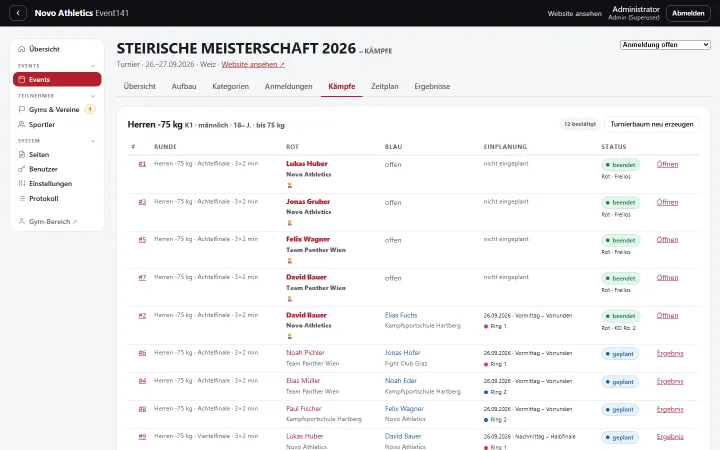The width and height of the screenshot is (720, 450).
Task: Open fight #3 link
Action: pos(142,202)
